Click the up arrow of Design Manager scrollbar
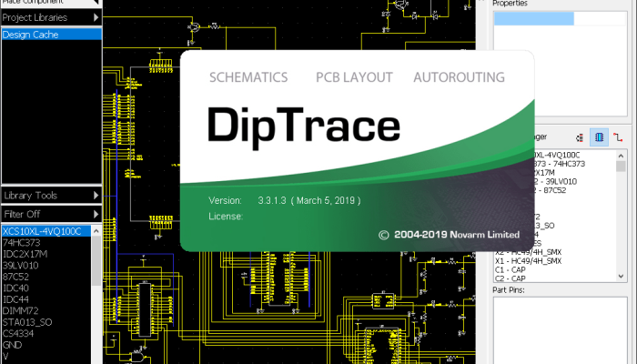Image resolution: width=637 pixels, height=364 pixels. pyautogui.click(x=621, y=156)
